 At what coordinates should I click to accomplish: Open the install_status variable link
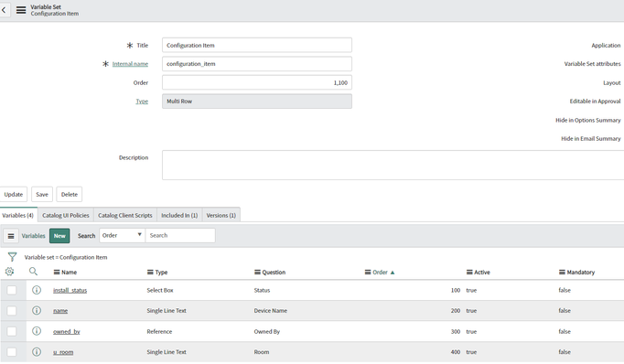click(x=70, y=291)
